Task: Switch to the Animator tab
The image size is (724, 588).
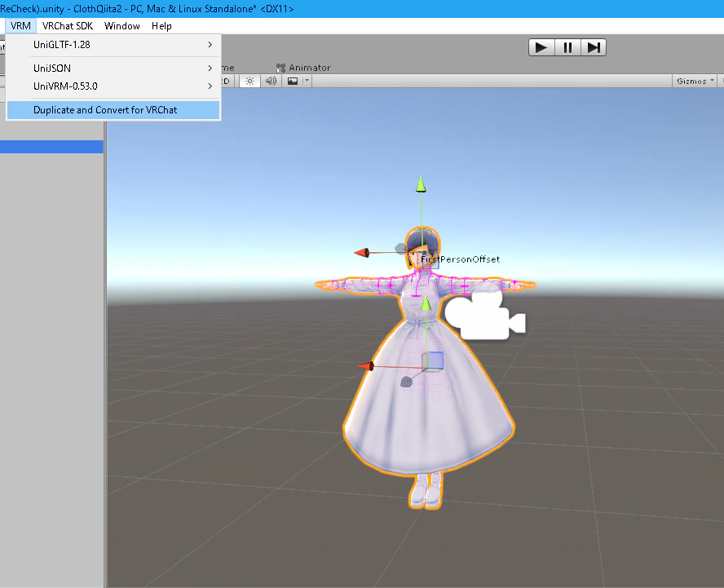Action: pyautogui.click(x=303, y=68)
